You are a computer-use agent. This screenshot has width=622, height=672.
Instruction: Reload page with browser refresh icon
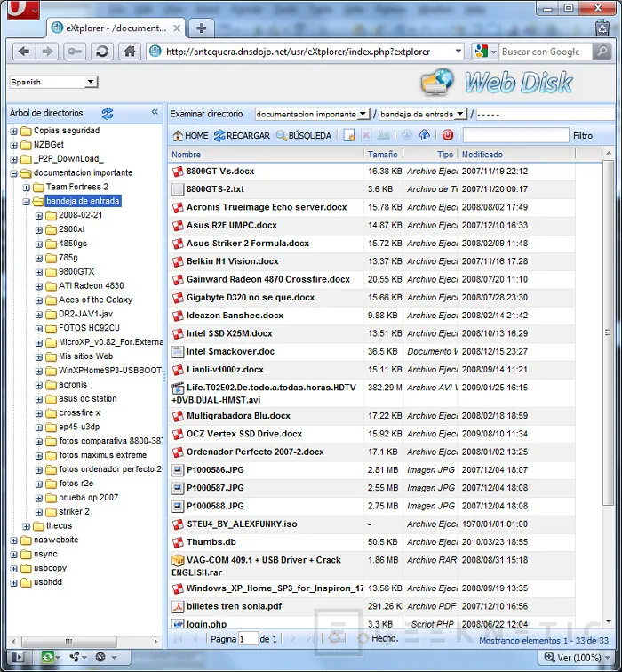coord(102,52)
